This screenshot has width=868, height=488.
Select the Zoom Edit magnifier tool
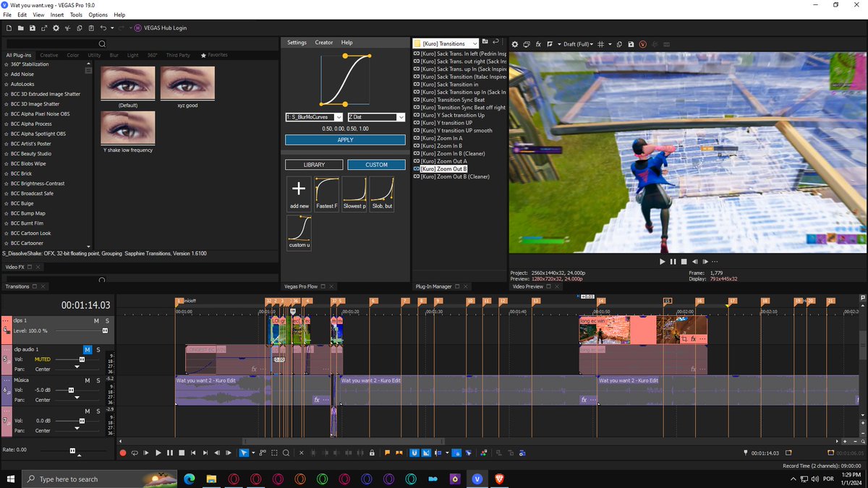pos(286,453)
